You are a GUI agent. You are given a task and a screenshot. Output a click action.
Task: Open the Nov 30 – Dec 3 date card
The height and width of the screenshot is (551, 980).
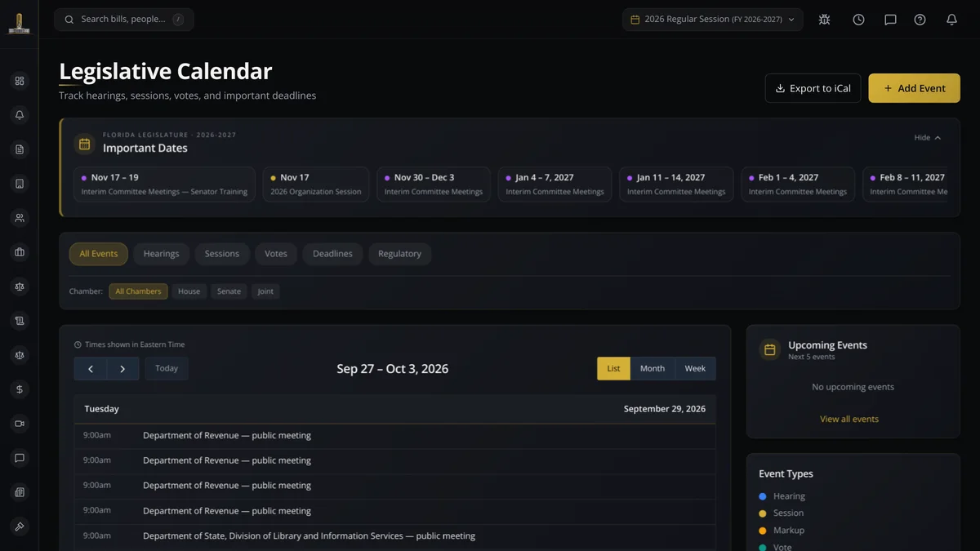pyautogui.click(x=434, y=184)
